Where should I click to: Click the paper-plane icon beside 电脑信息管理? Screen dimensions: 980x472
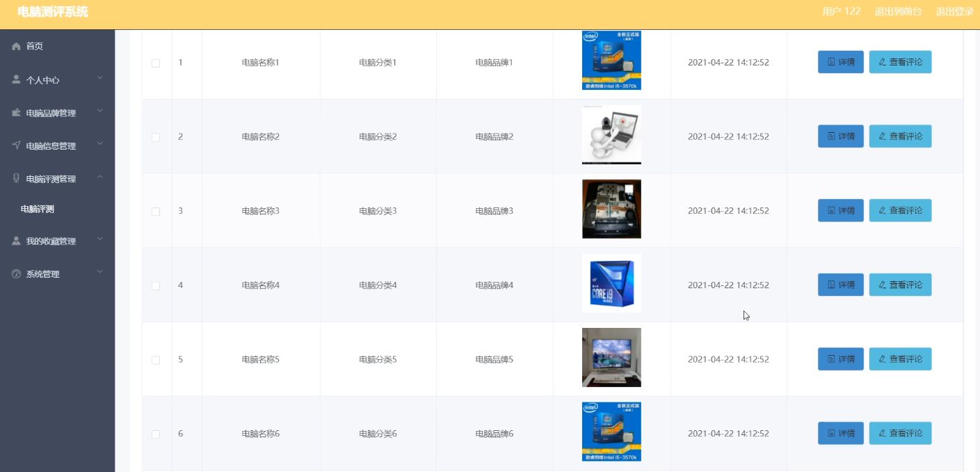(17, 145)
